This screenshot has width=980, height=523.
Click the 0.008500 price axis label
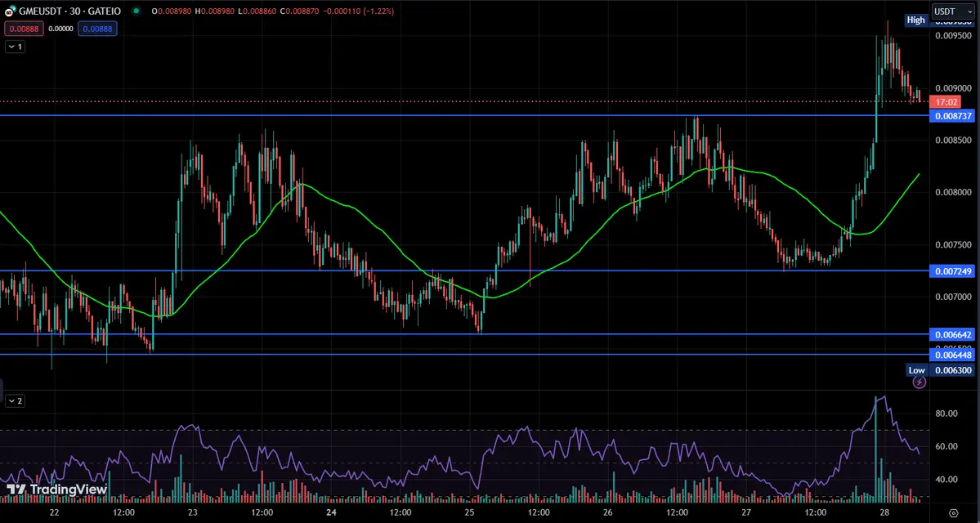tap(953, 141)
